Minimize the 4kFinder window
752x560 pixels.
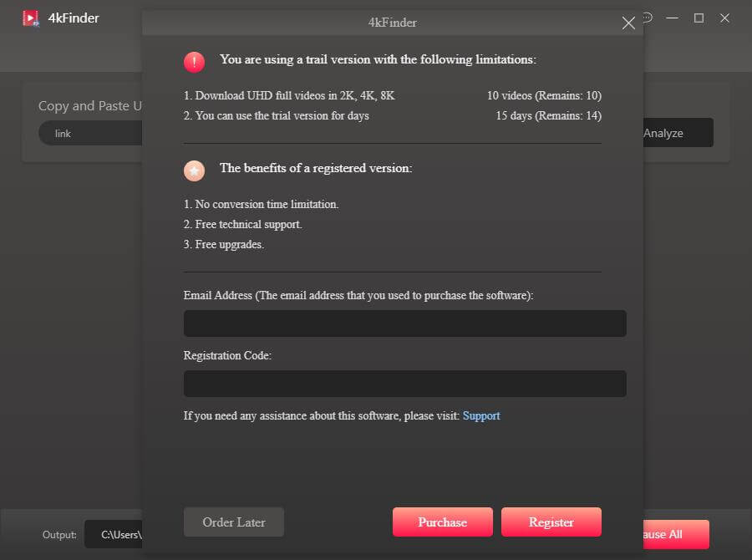click(x=673, y=18)
